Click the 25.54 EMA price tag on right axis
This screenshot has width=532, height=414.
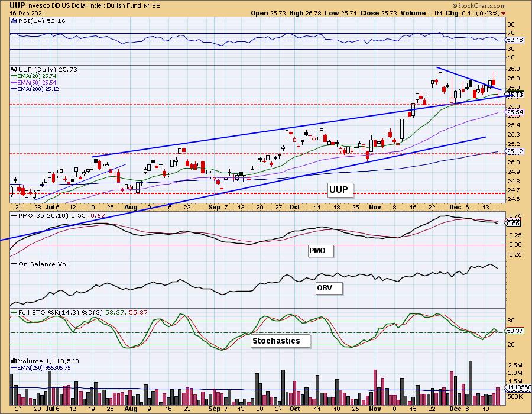tap(515, 112)
